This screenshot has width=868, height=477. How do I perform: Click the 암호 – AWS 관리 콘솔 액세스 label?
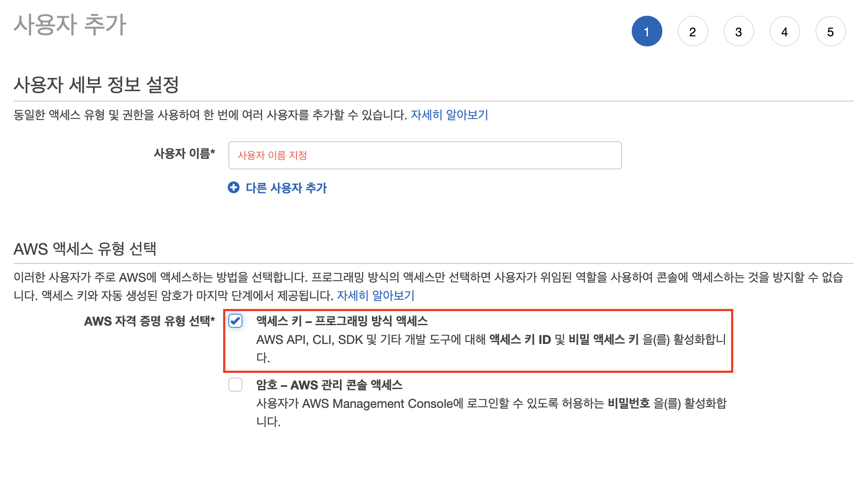click(x=329, y=385)
